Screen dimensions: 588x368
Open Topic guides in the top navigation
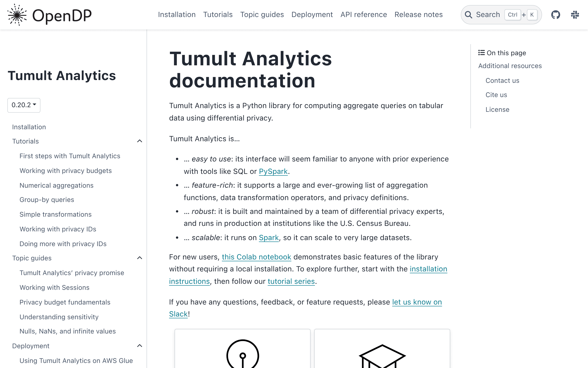pyautogui.click(x=262, y=14)
